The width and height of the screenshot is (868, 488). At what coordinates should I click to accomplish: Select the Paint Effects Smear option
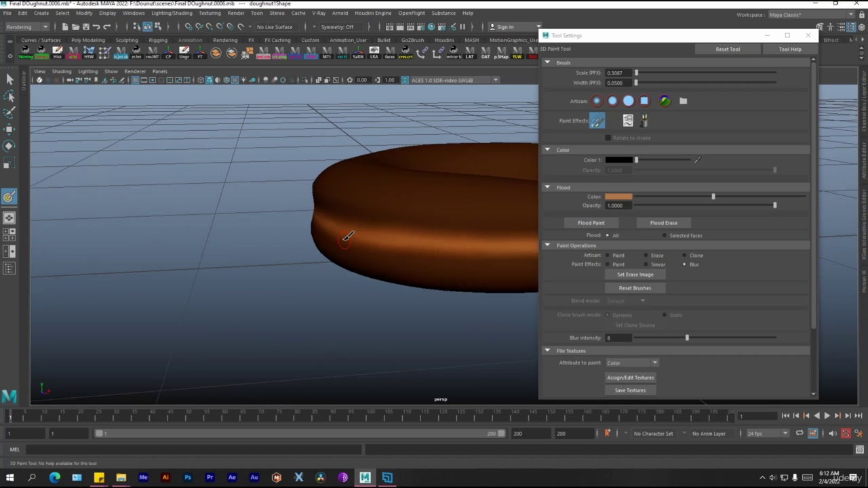coord(646,264)
